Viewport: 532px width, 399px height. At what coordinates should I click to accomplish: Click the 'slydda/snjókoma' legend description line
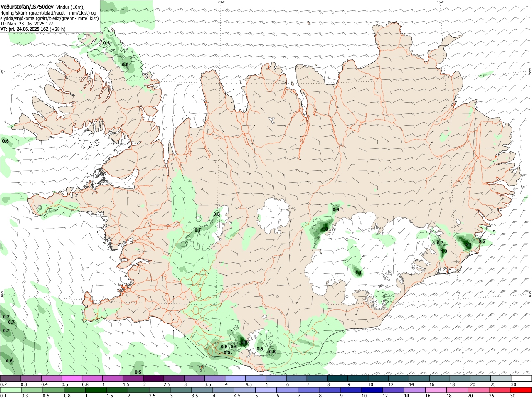pos(49,18)
